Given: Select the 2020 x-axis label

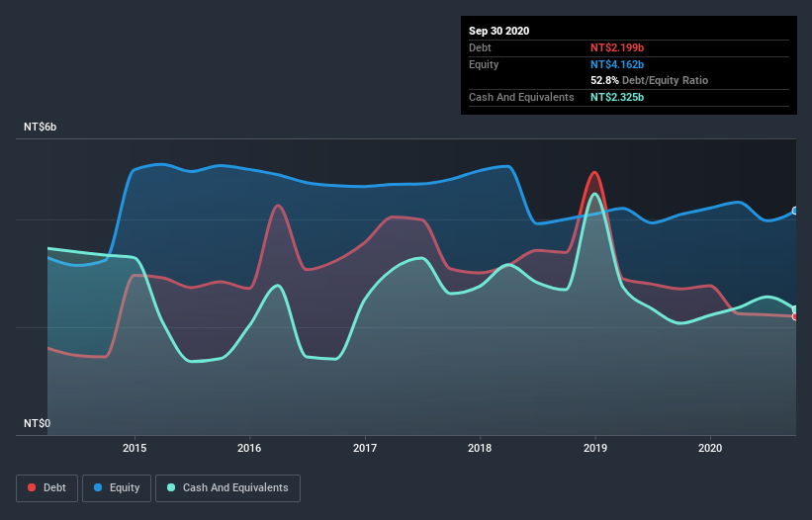Looking at the screenshot, I should (x=710, y=448).
